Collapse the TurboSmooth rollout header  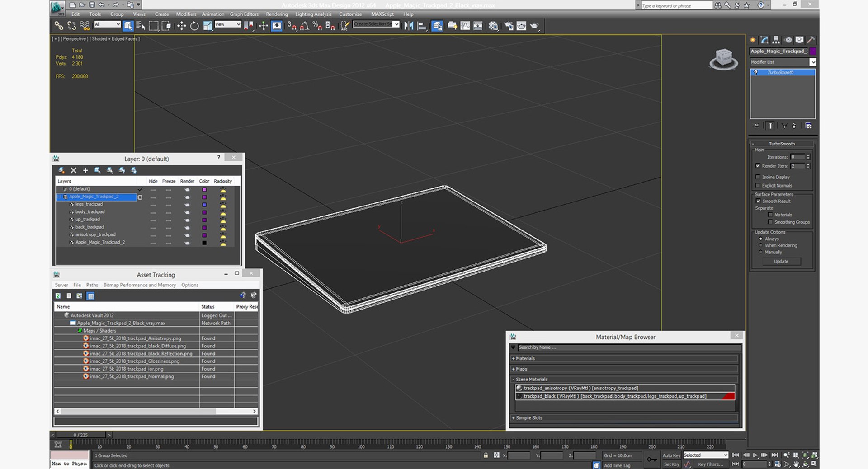[782, 144]
